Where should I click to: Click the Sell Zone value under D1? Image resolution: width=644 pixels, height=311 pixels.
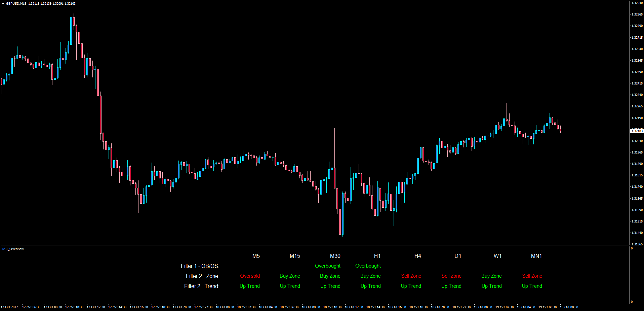[451, 276]
